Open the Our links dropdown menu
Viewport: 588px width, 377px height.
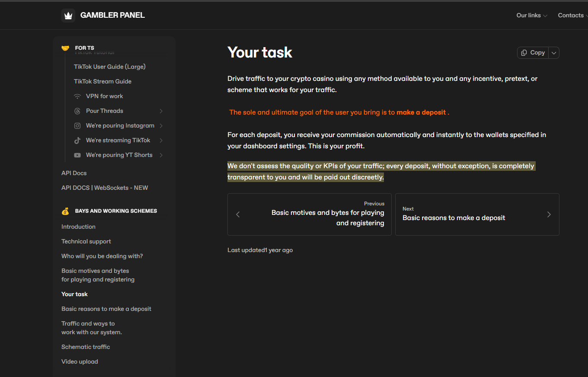(531, 16)
